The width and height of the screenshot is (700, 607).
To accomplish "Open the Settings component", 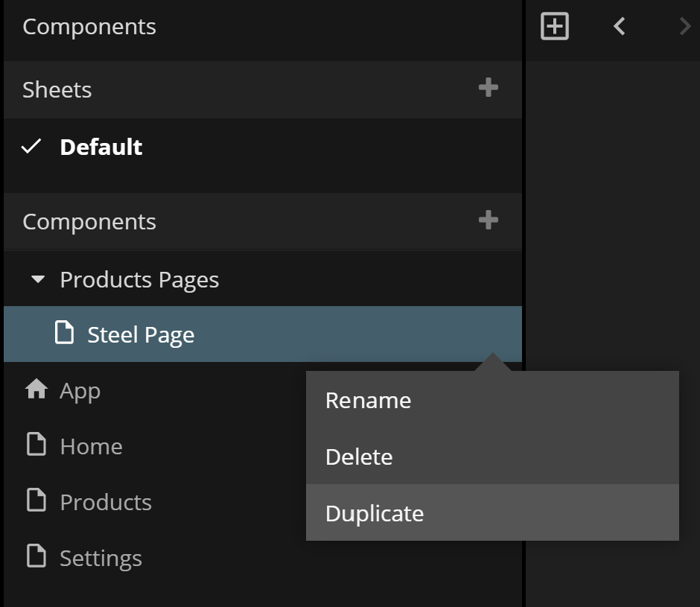I will (x=101, y=558).
